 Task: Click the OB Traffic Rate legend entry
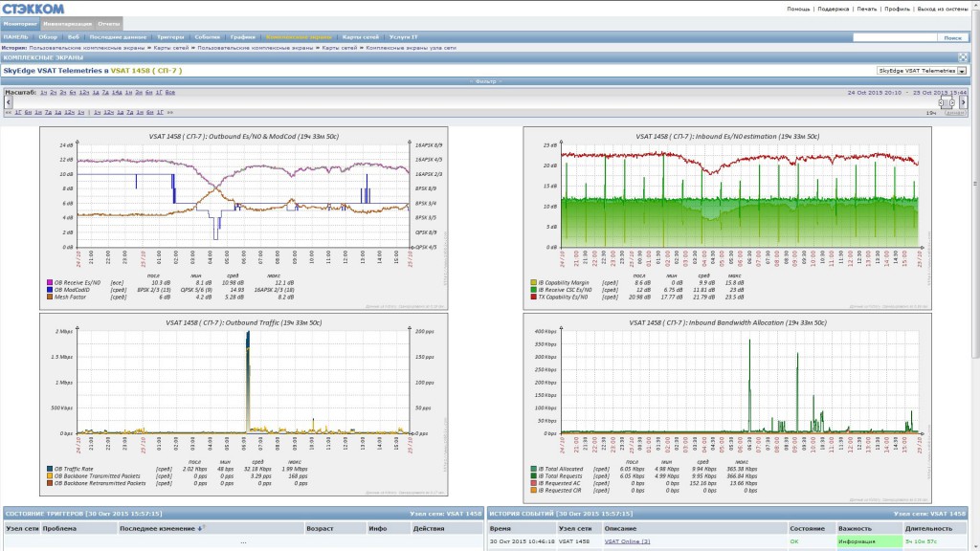69,469
